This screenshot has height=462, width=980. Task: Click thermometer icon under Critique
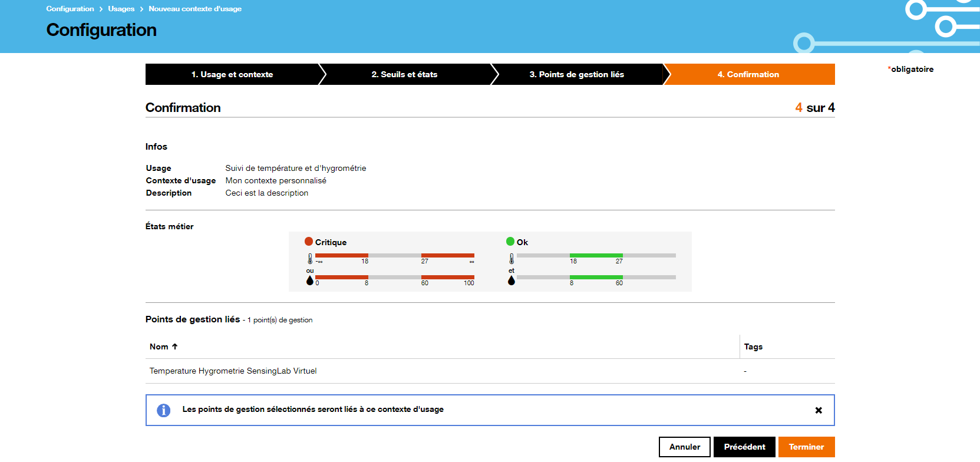tap(310, 259)
